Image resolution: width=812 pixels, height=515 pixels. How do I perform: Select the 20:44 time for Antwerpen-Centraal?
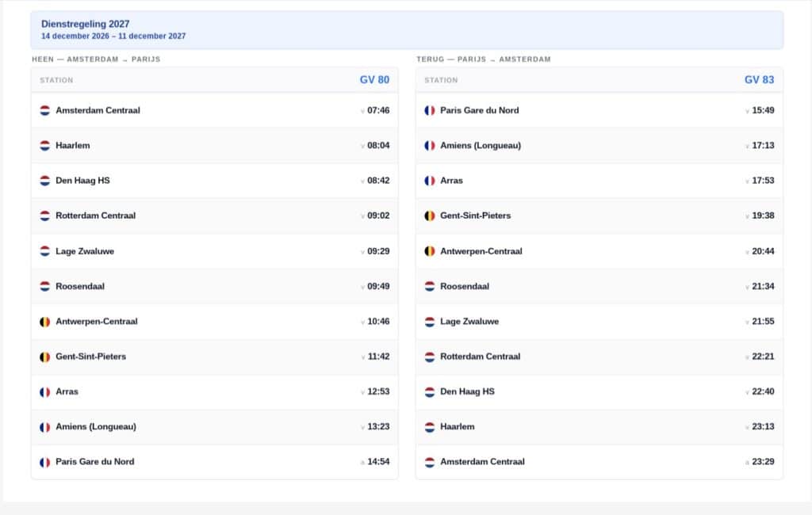[763, 251]
